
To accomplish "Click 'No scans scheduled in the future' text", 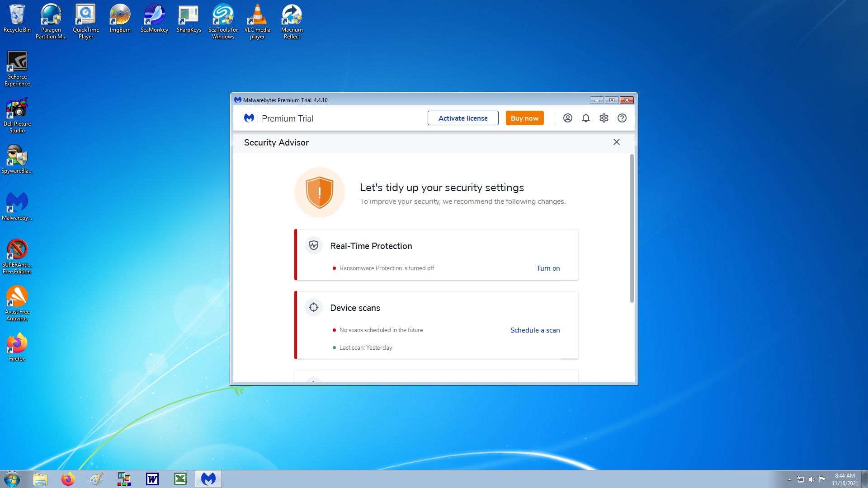I will tap(381, 330).
